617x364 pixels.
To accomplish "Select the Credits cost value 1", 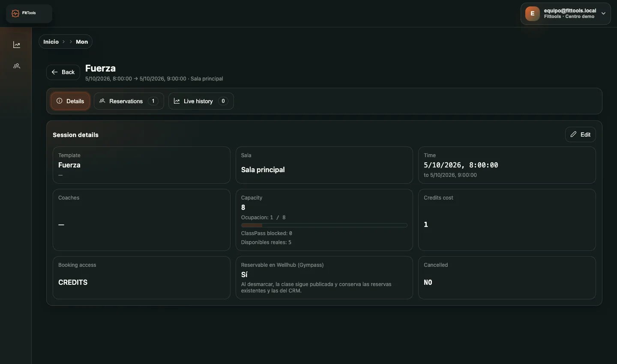I will click(426, 224).
